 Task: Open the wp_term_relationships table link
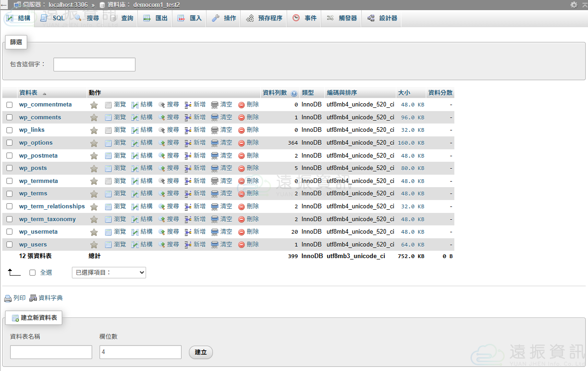(x=52, y=206)
